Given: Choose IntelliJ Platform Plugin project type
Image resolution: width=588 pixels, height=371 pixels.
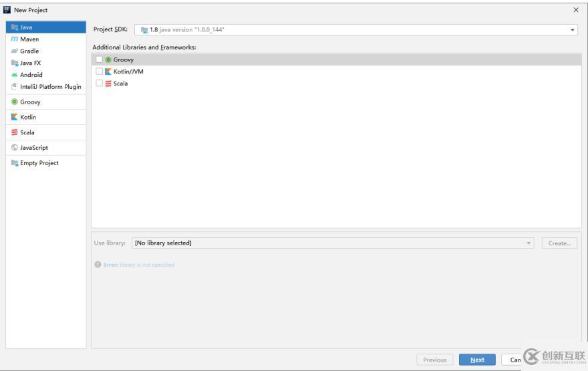Looking at the screenshot, I should (45, 87).
